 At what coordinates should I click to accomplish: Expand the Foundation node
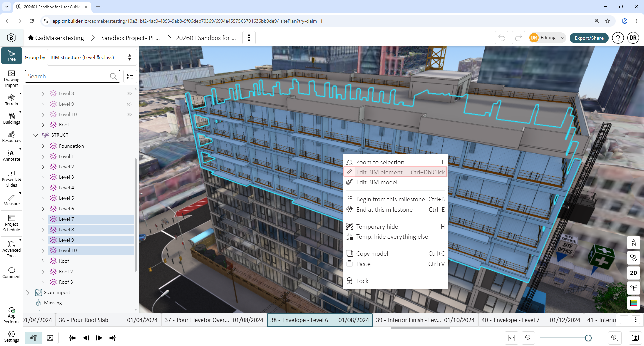point(43,146)
